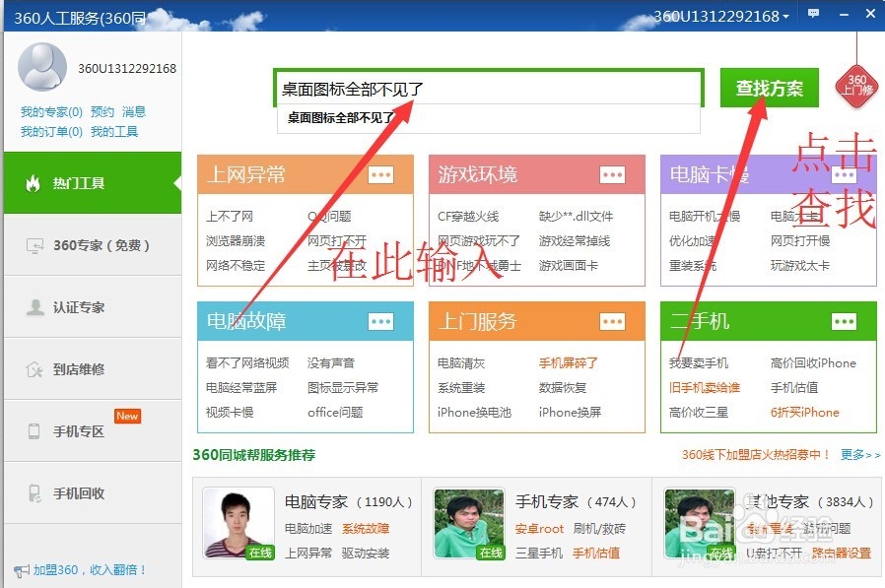Open 我的订单(0) link
Viewport: 885px width, 588px height.
point(51,131)
